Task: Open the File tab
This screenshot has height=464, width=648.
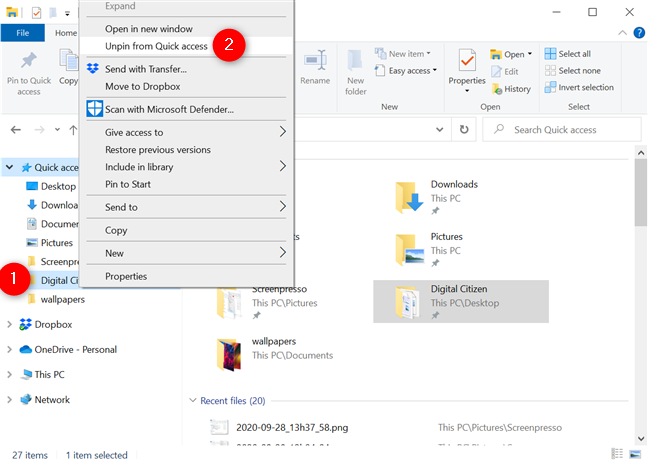Action: click(23, 33)
